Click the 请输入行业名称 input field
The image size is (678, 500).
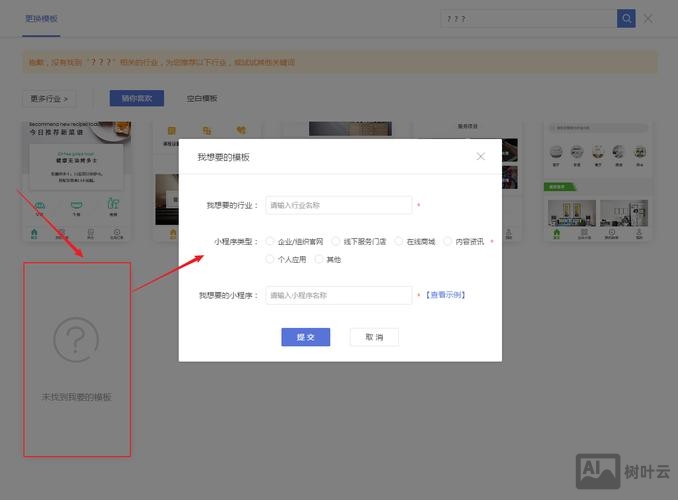339,205
